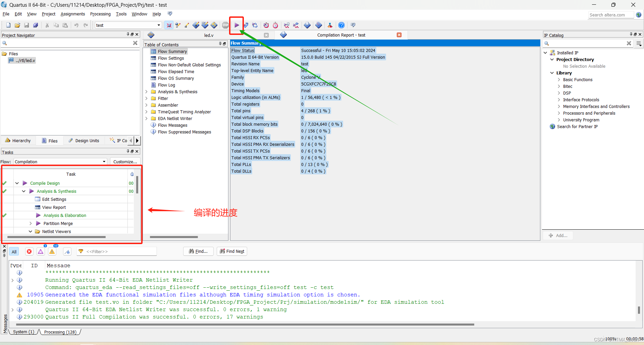Image resolution: width=644 pixels, height=345 pixels.
Task: Click the Save floppy disk toolbar icon
Action: click(x=26, y=25)
